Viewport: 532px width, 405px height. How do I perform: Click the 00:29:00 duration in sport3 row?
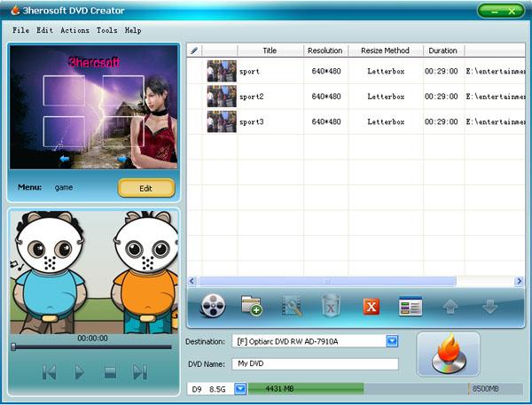[441, 121]
